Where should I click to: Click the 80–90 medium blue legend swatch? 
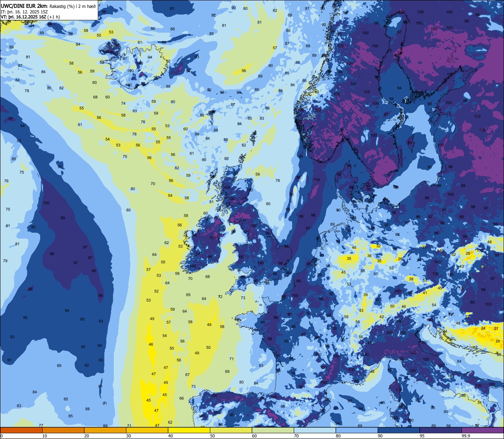click(x=357, y=430)
